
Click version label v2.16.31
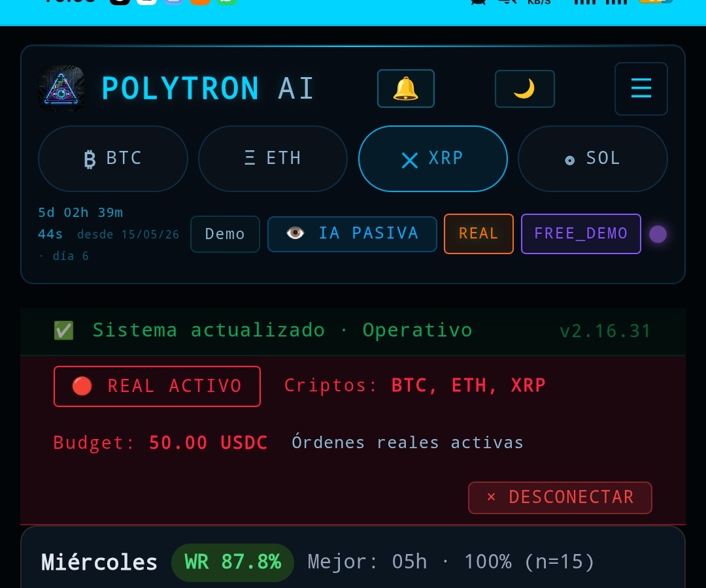click(605, 331)
